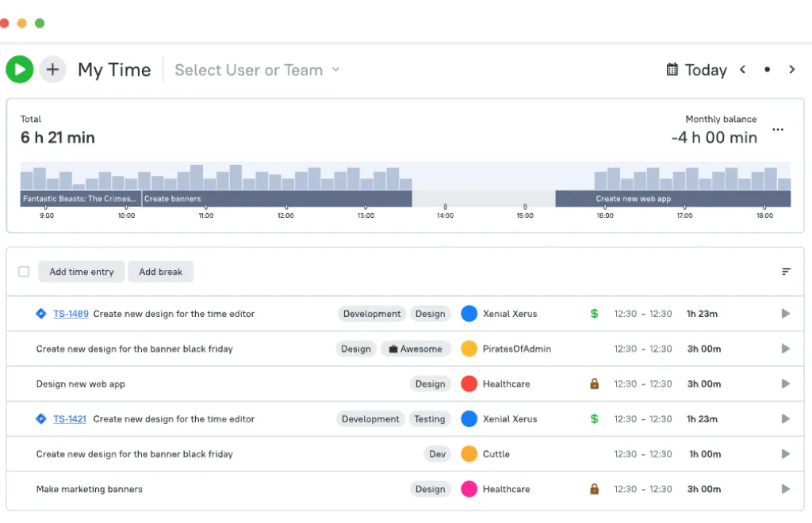The image size is (812, 523).
Task: Click the Add time entry button
Action: pos(82,272)
